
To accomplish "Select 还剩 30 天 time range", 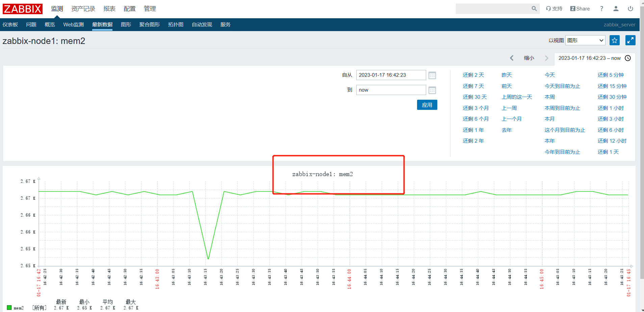I will 475,97.
